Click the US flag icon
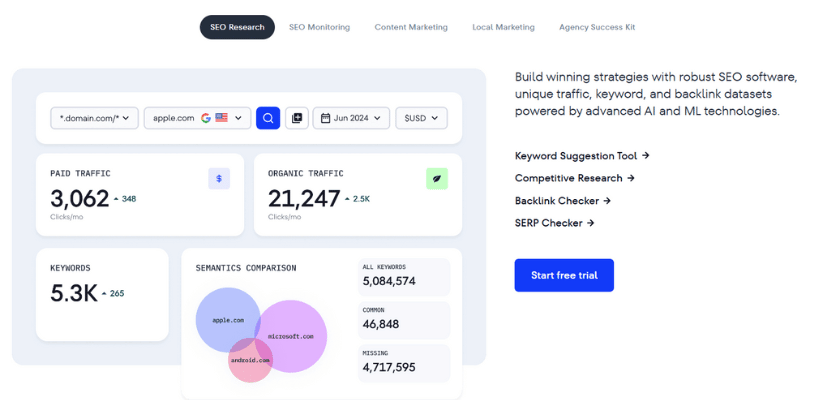The height and width of the screenshot is (400, 840). [221, 118]
